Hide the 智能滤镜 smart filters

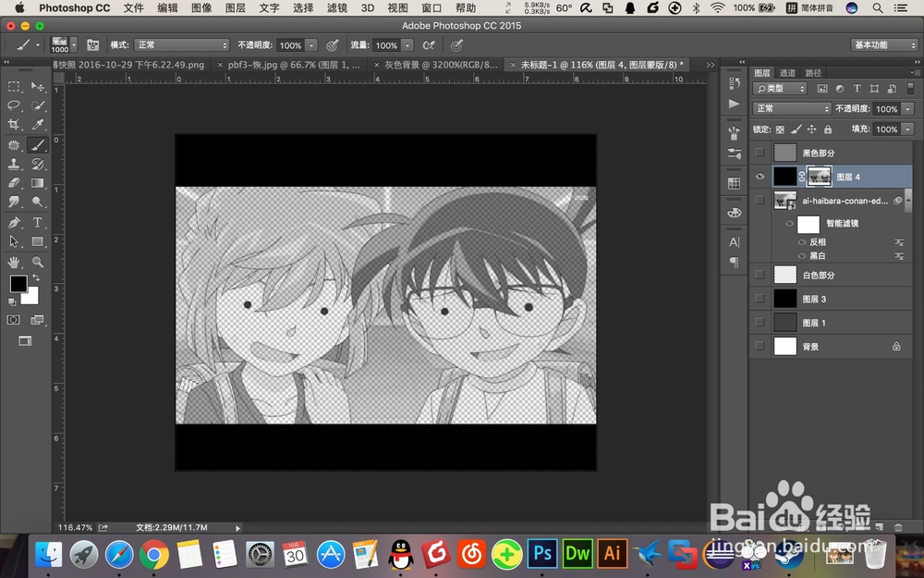tap(790, 224)
